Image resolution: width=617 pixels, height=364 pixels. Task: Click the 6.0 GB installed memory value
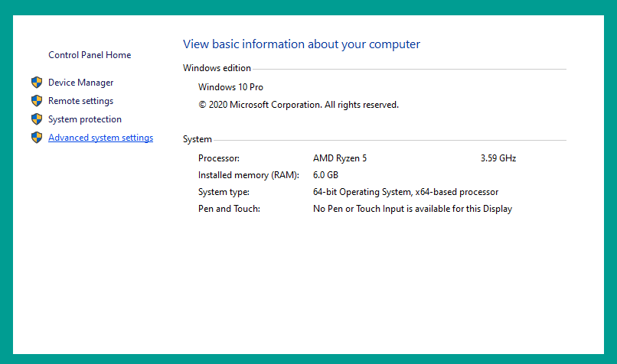(326, 175)
